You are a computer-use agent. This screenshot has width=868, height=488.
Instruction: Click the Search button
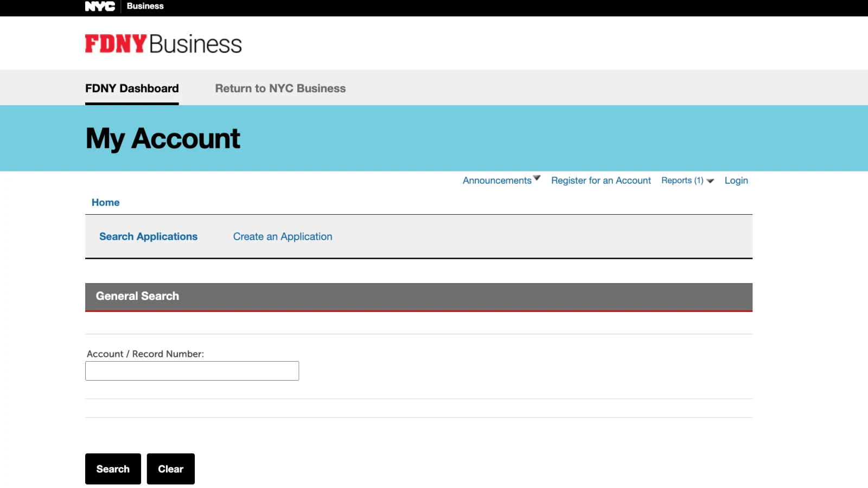113,469
